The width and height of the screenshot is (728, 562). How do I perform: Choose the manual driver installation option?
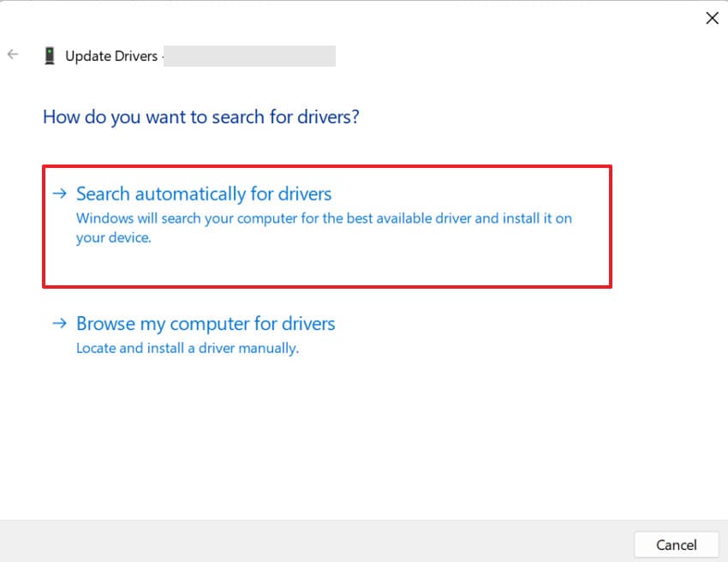[x=206, y=324]
